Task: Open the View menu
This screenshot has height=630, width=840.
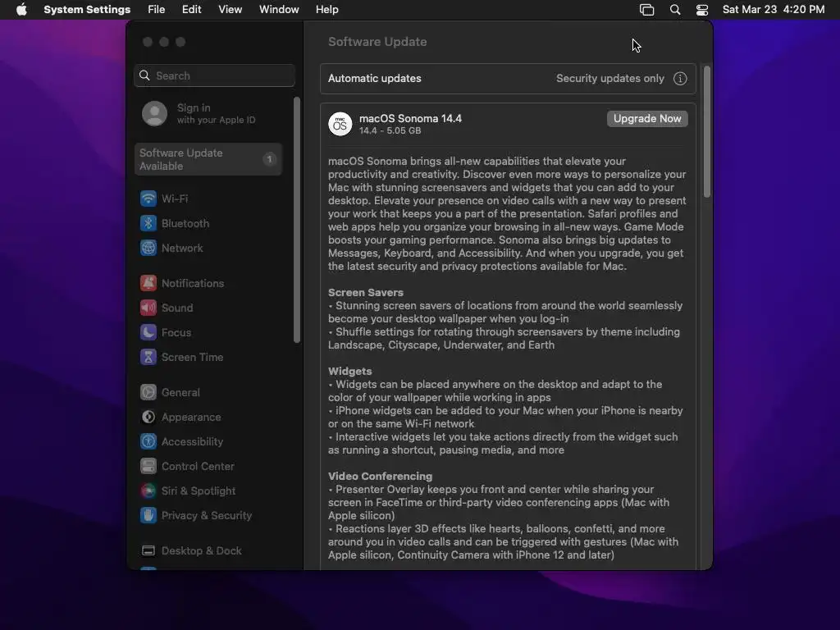Action: (x=231, y=10)
